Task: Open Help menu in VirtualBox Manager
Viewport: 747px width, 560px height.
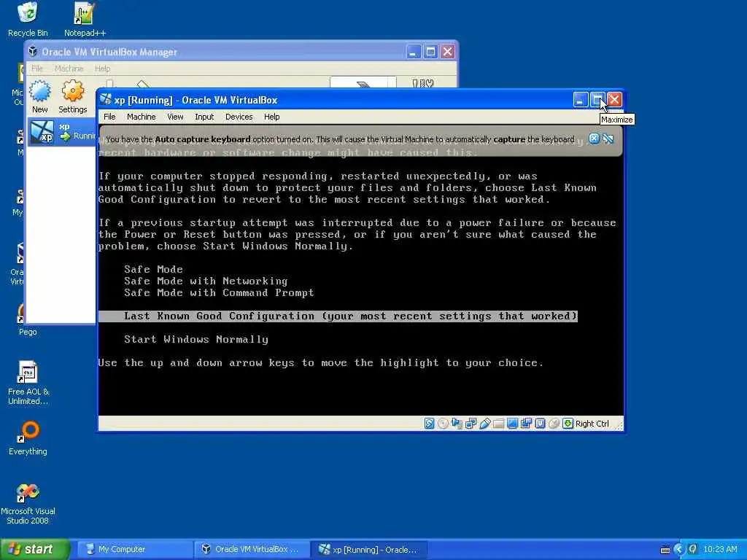Action: pyautogui.click(x=102, y=69)
